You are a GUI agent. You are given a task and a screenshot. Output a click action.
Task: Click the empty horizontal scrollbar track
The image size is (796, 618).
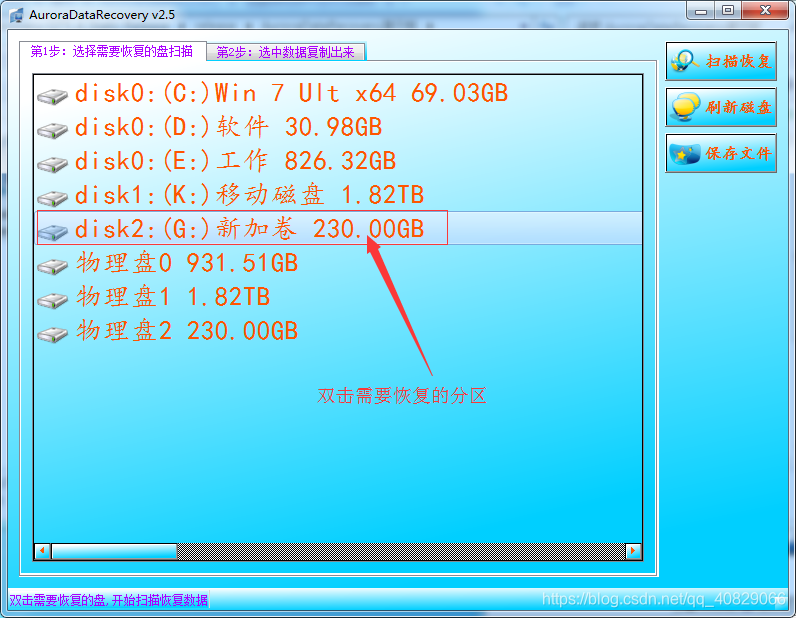pyautogui.click(x=401, y=551)
